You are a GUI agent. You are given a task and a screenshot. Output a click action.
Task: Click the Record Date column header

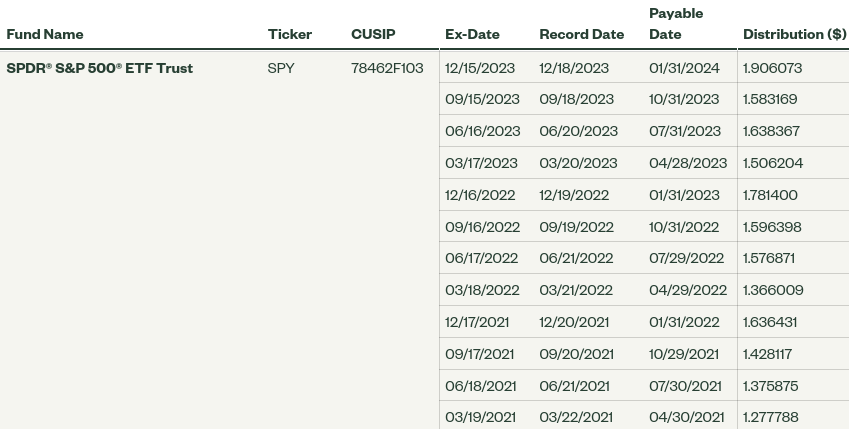581,34
